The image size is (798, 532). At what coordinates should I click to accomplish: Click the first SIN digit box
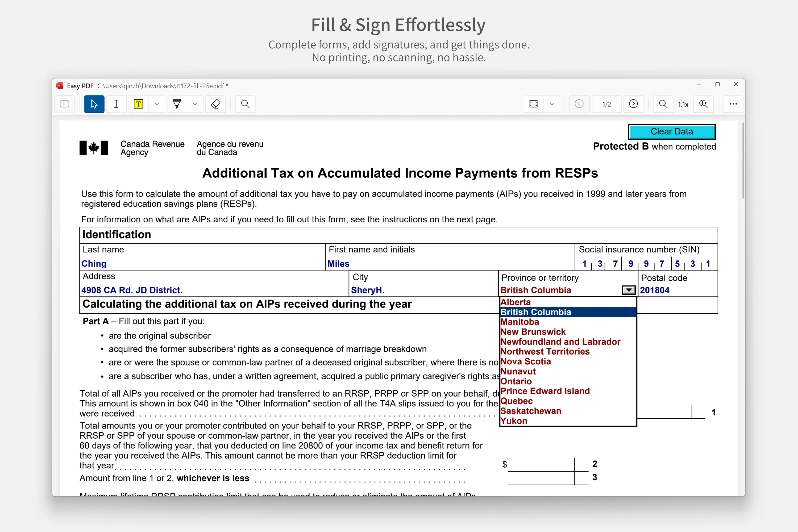pos(584,264)
